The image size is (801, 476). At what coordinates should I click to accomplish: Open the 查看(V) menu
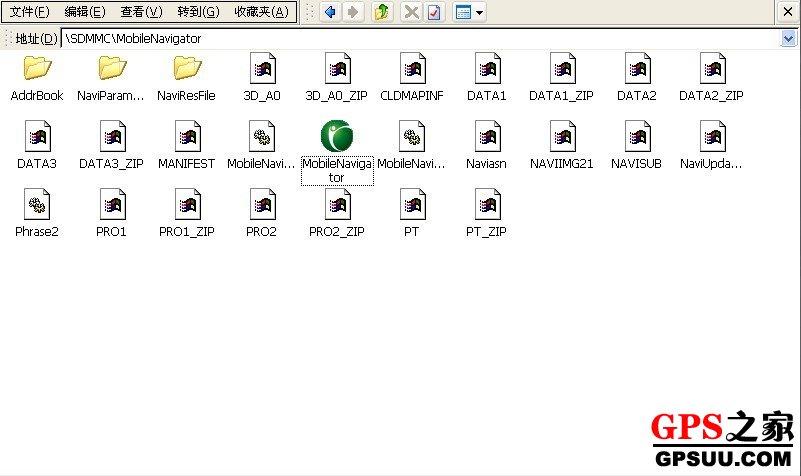[141, 12]
